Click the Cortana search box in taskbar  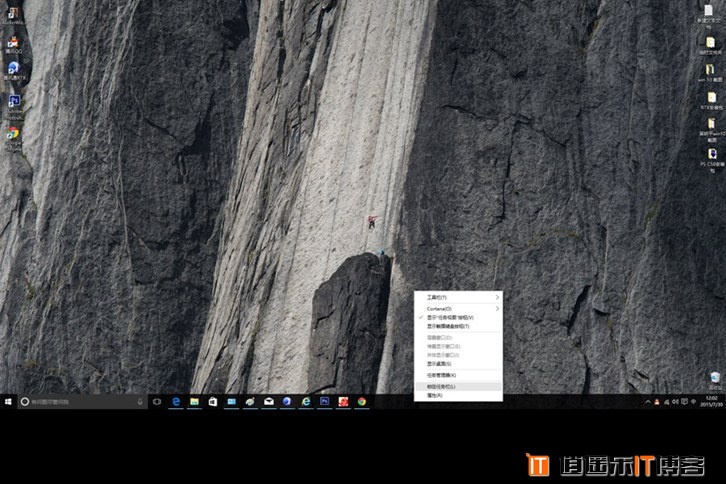[x=82, y=402]
